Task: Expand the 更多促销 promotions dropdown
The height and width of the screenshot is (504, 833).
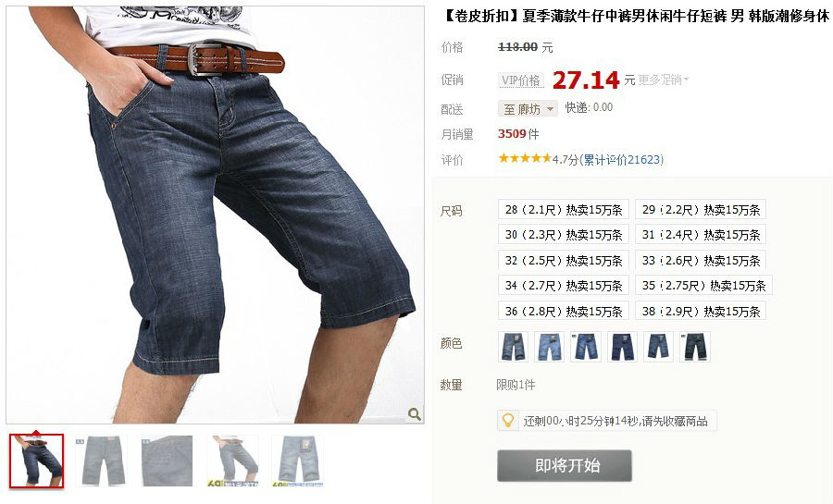Action: [x=663, y=80]
